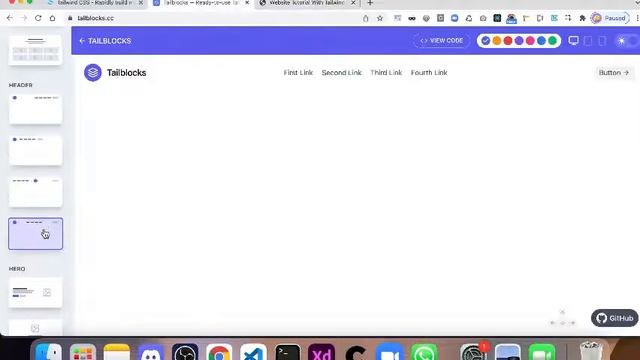Choose the purple theme color

point(519,41)
